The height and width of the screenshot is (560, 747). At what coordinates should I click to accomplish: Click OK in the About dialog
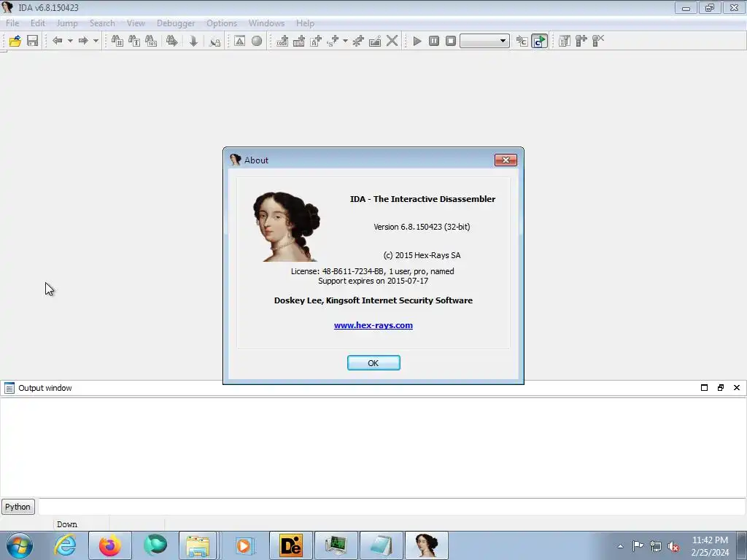click(x=373, y=363)
